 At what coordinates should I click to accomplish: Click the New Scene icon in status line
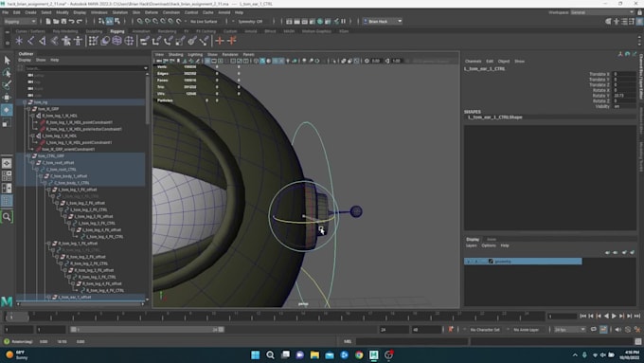tap(48, 22)
